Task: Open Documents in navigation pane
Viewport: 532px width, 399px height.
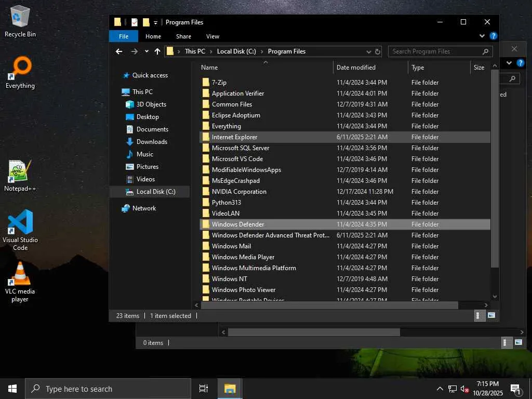Action: click(152, 129)
